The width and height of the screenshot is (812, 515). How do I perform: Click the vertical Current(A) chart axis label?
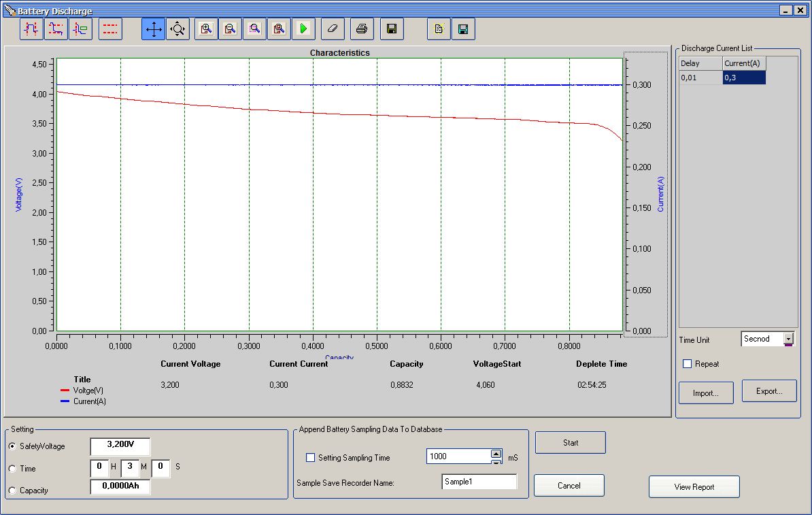coord(660,195)
